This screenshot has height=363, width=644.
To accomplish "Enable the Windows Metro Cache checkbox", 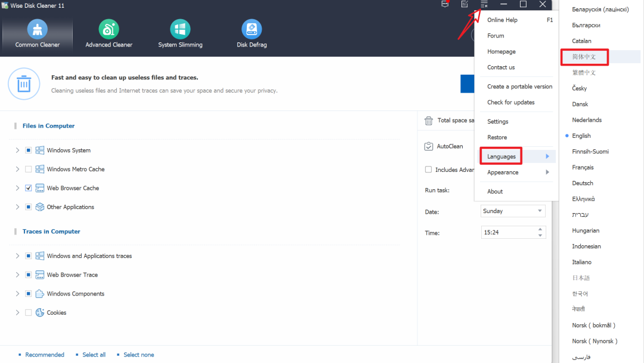I will [29, 169].
